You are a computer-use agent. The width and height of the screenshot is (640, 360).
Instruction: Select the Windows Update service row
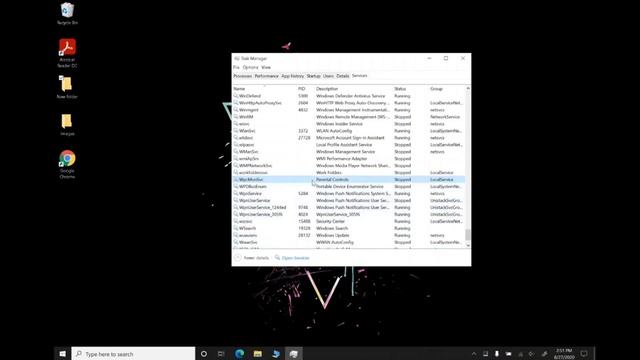click(x=349, y=235)
